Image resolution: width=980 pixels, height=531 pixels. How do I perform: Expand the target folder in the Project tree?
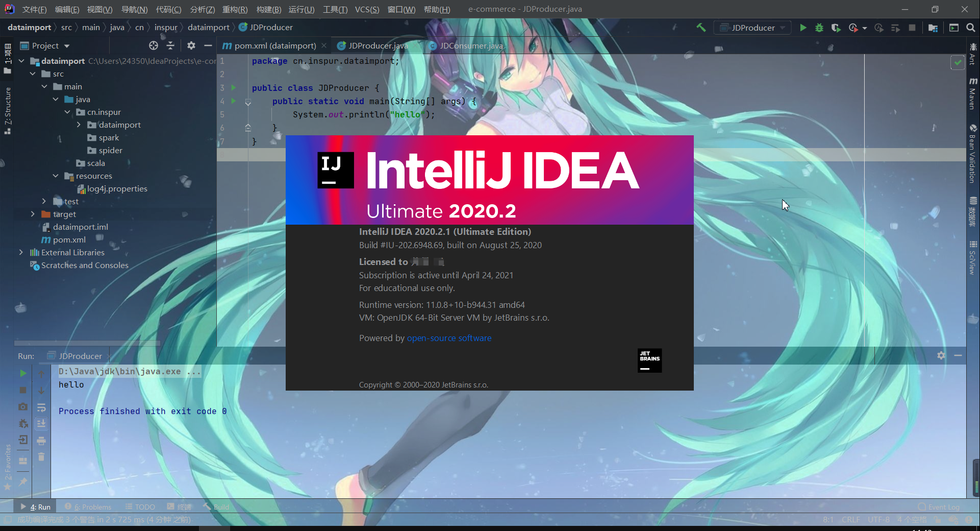[x=32, y=214]
